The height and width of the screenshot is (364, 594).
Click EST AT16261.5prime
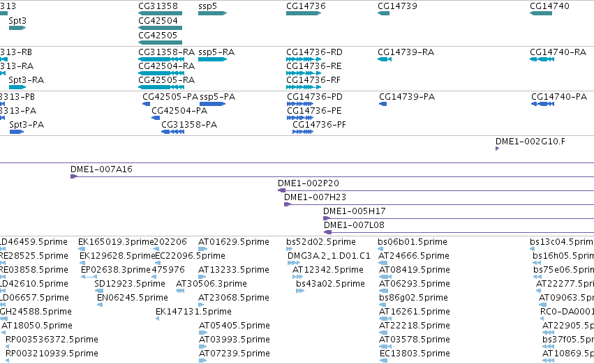pyautogui.click(x=415, y=312)
